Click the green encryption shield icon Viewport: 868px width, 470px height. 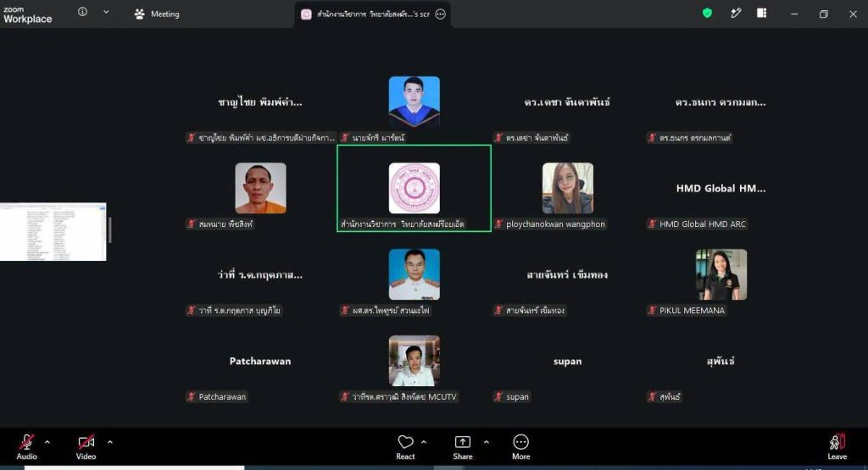707,14
